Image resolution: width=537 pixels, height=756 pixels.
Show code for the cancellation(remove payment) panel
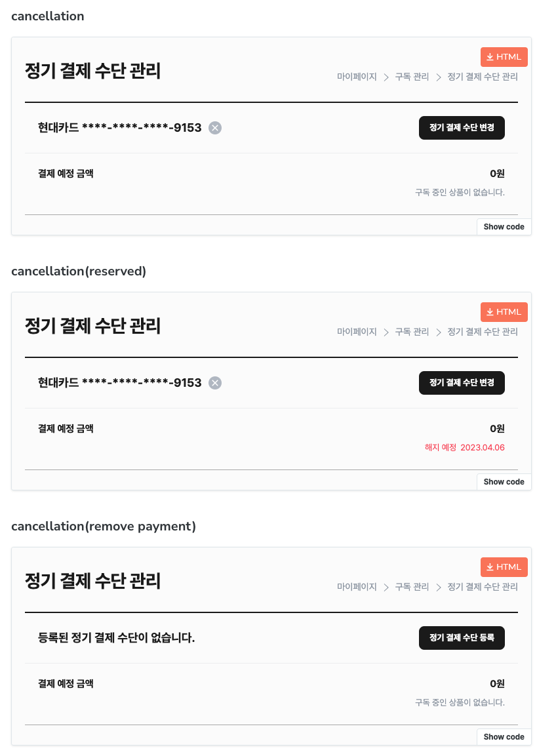coord(504,737)
